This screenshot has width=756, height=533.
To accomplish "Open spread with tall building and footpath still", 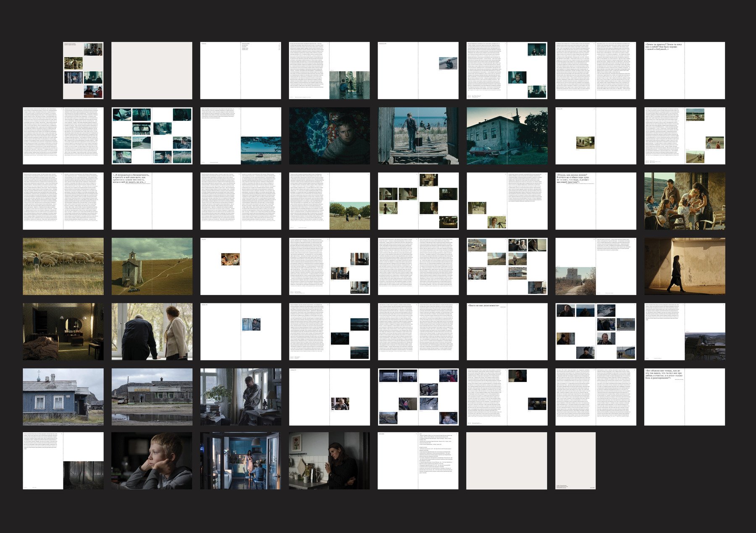I will 596,266.
